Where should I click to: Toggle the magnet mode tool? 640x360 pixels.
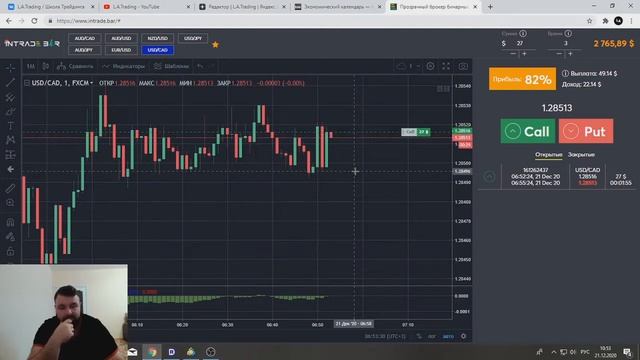10,222
